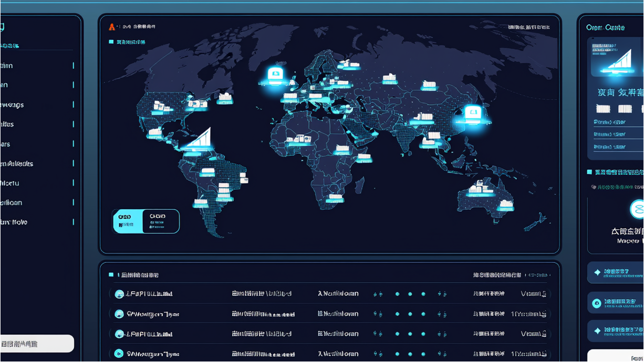Toggle the highlighted left segment of map legend
The height and width of the screenshot is (362, 644).
pos(128,221)
